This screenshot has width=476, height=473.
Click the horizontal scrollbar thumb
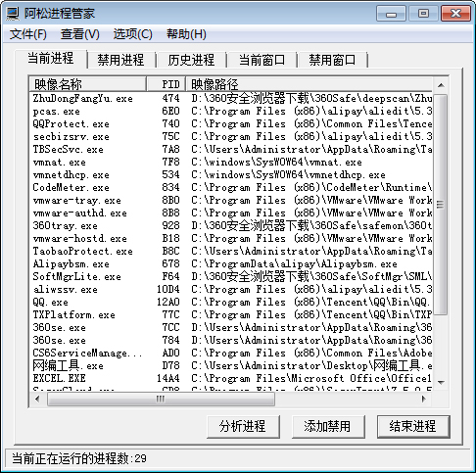click(x=161, y=399)
